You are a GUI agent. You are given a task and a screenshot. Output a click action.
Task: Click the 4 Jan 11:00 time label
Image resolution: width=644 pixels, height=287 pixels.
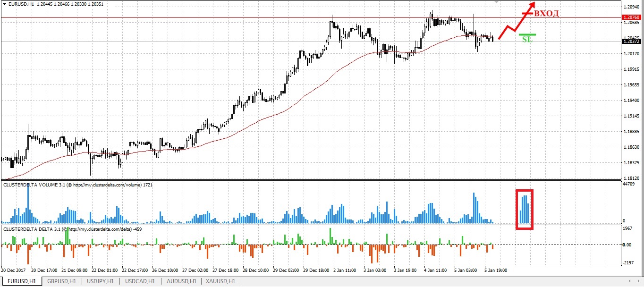pyautogui.click(x=436, y=271)
